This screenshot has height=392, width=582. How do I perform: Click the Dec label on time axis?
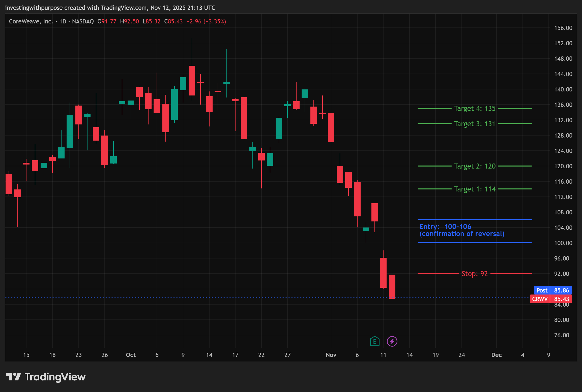pyautogui.click(x=496, y=355)
